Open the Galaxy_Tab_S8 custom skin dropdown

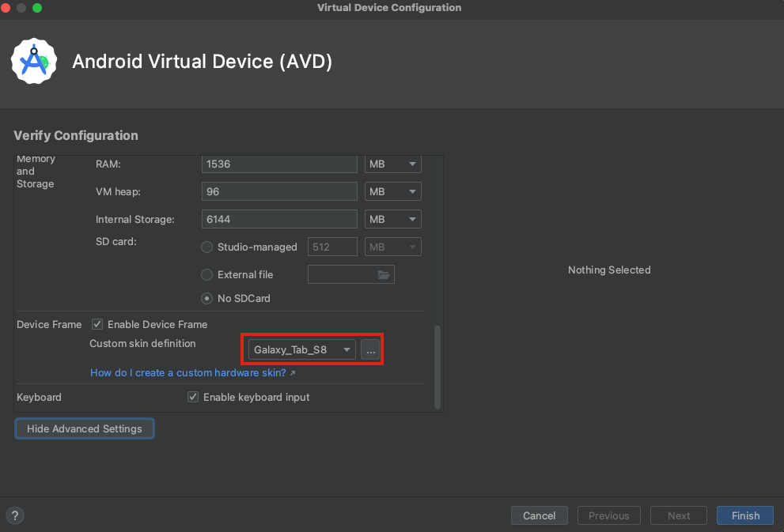pyautogui.click(x=302, y=349)
